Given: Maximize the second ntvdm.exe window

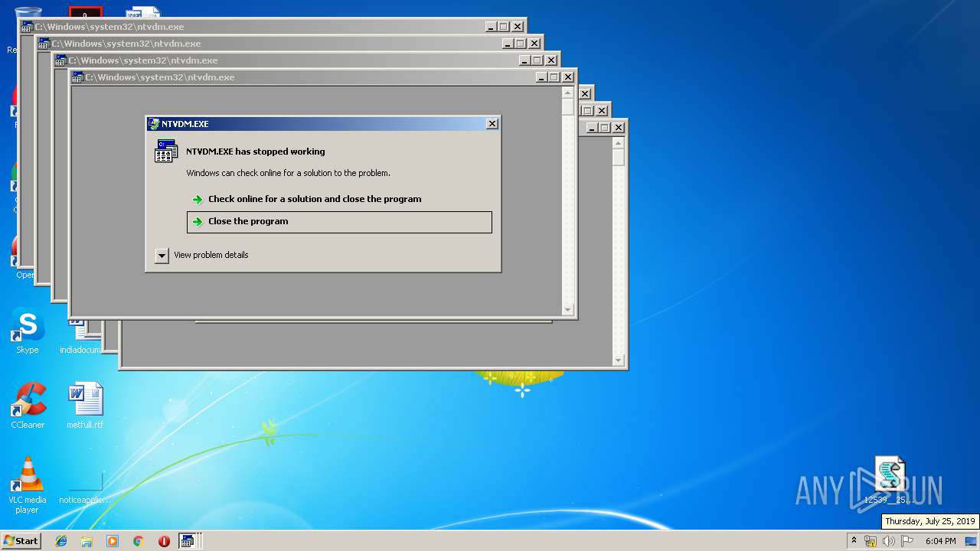Looking at the screenshot, I should pyautogui.click(x=520, y=44).
